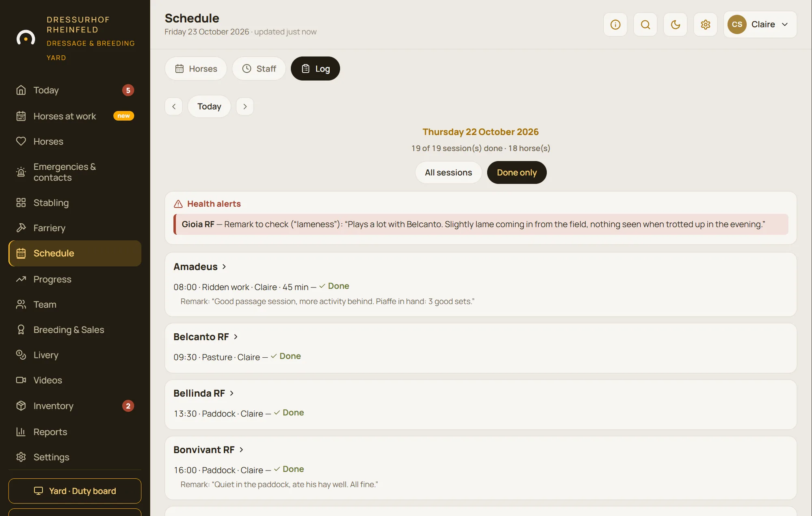Jump to Today date button
Screen dimensions: 812x516
[x=209, y=106]
